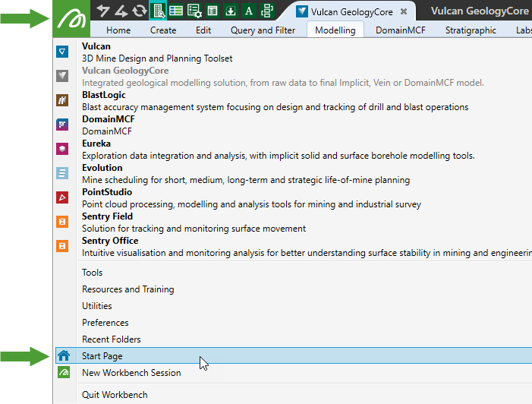
Task: Click the refresh circular arrows icon
Action: [140, 11]
